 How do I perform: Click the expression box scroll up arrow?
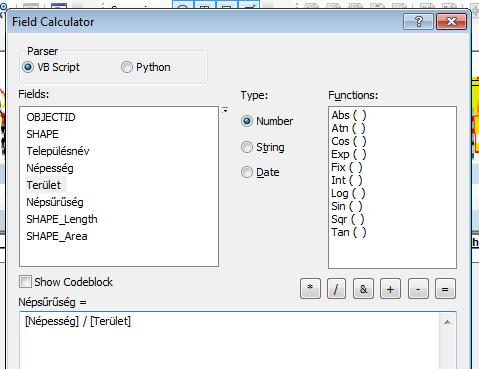[447, 322]
